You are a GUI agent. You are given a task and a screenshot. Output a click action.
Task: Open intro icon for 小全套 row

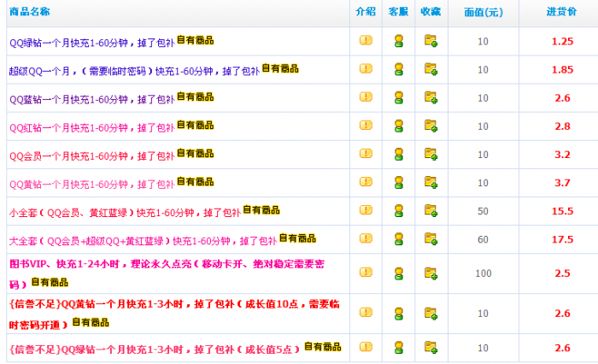coord(366,209)
